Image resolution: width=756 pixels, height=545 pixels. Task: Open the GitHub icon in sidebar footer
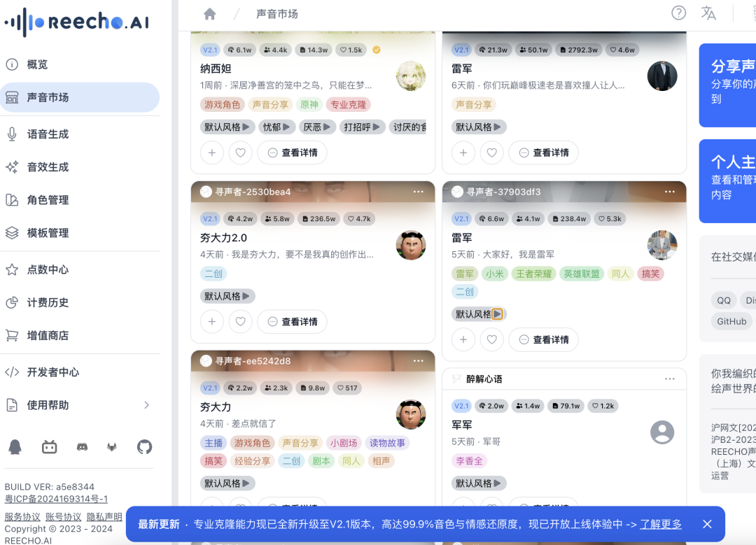(144, 446)
